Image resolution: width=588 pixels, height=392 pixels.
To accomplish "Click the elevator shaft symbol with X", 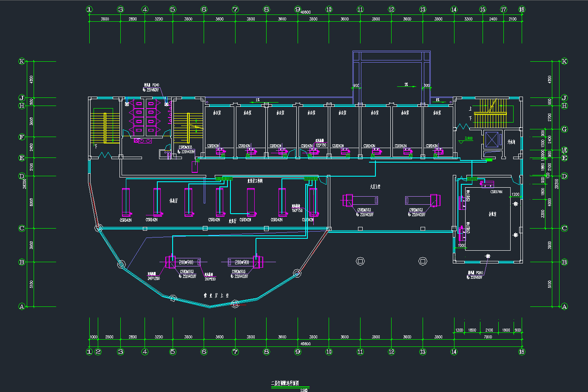I will click(491, 139).
